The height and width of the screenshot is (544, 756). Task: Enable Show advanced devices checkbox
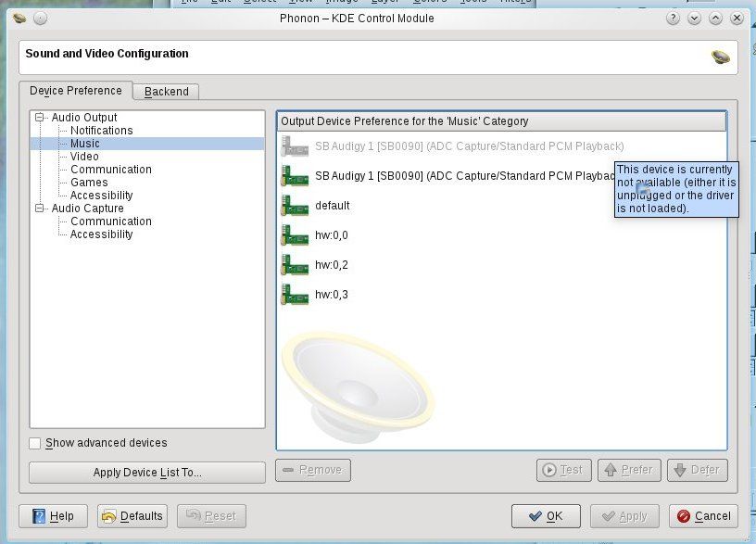pos(34,443)
